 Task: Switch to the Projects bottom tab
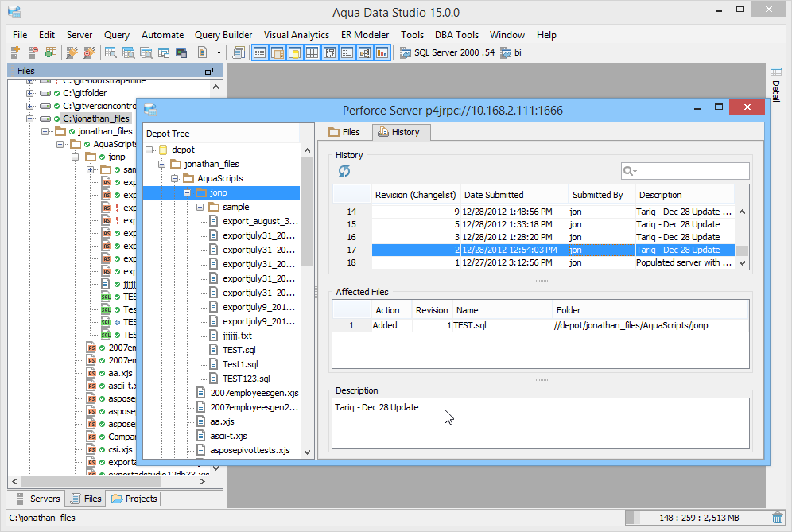coord(134,499)
